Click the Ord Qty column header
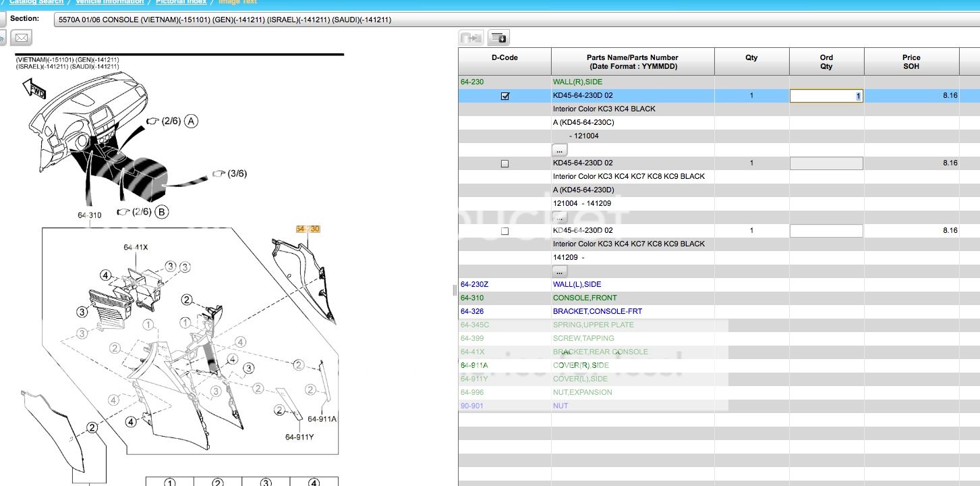Screen dimensions: 980x486 pyautogui.click(x=826, y=61)
